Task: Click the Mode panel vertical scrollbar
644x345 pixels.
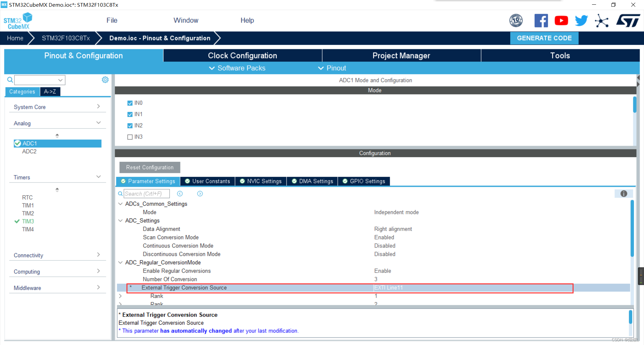Action: (635, 105)
